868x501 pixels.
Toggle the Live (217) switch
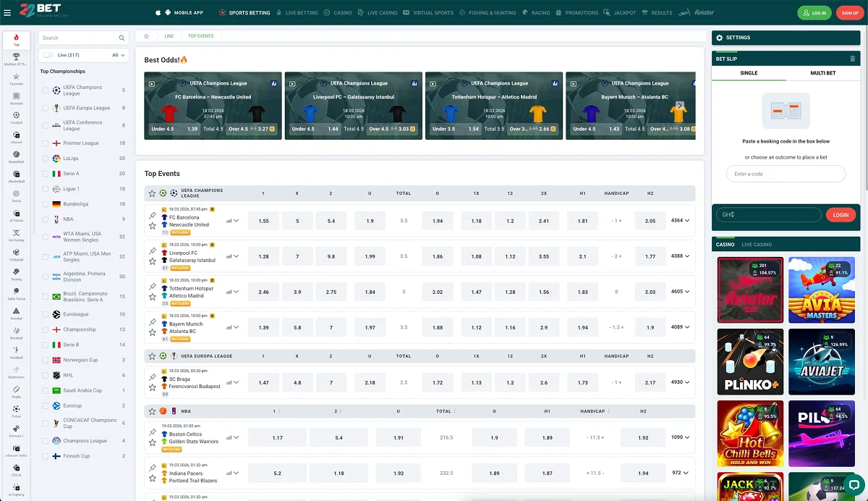(48, 55)
